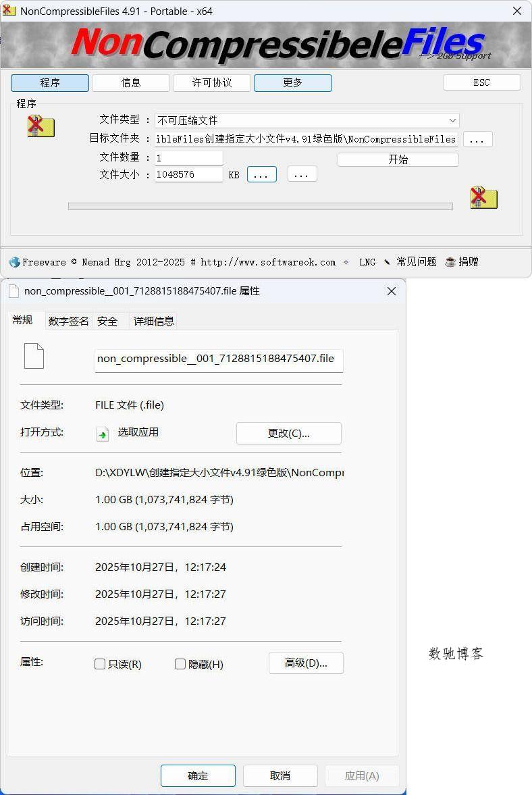532x795 pixels.
Task: Enable the 只读(R) read-only checkbox
Action: click(x=100, y=664)
